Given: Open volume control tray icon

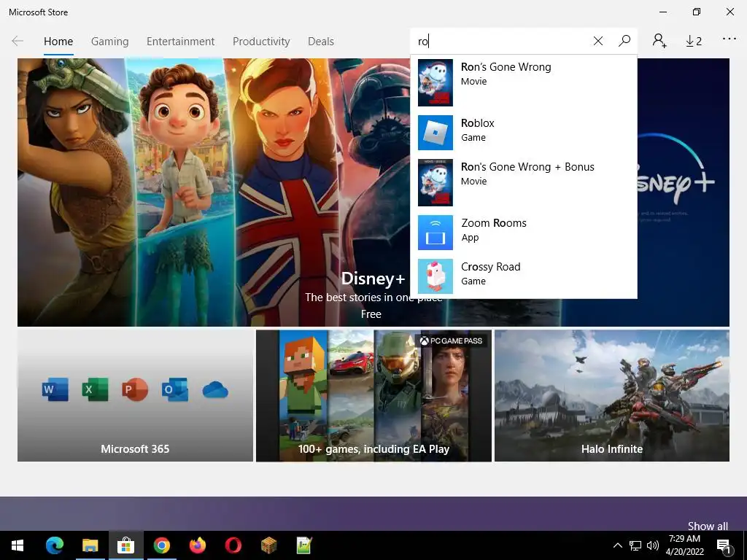Looking at the screenshot, I should (x=653, y=545).
